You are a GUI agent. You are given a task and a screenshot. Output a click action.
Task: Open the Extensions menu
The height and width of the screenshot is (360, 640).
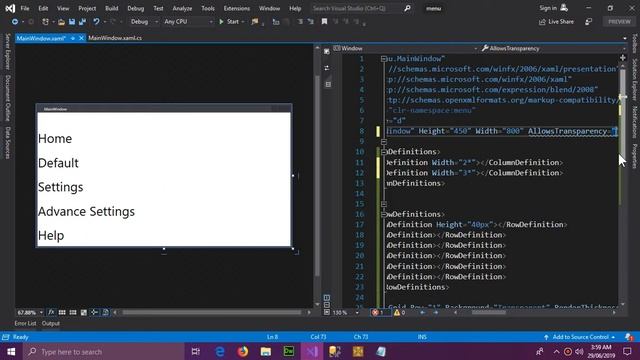pos(237,8)
